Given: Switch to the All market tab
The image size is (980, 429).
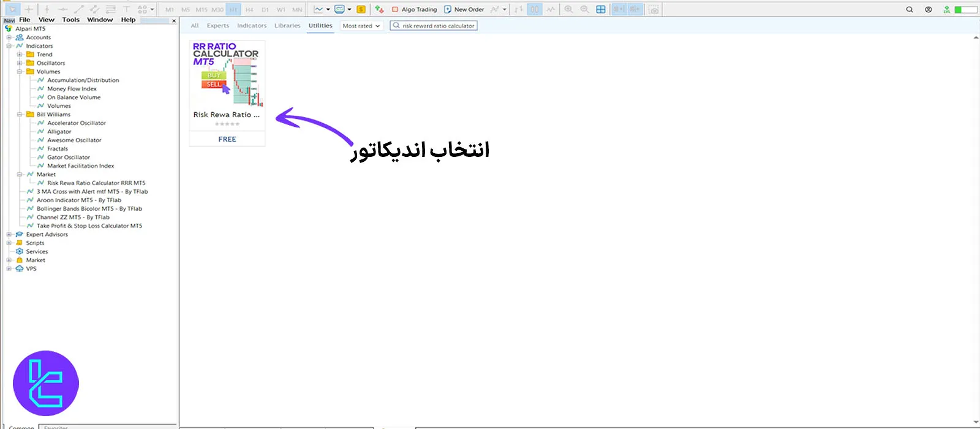Looking at the screenshot, I should tap(195, 26).
